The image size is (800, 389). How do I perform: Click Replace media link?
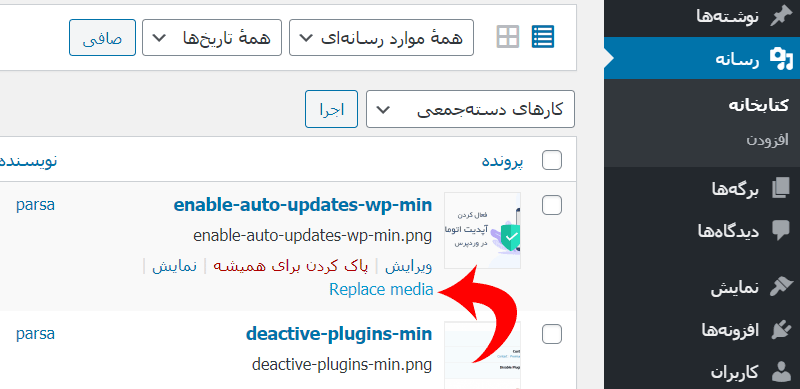[381, 289]
